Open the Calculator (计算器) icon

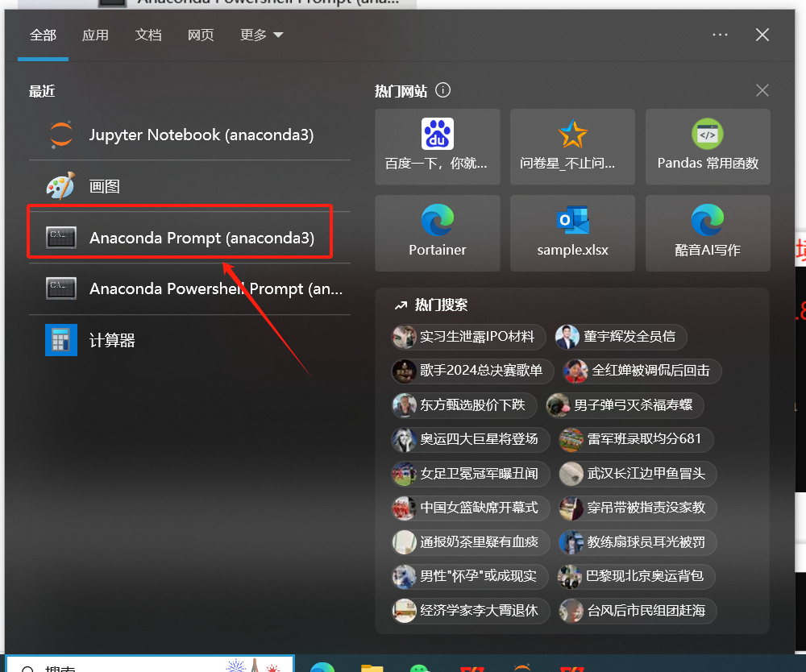click(61, 339)
